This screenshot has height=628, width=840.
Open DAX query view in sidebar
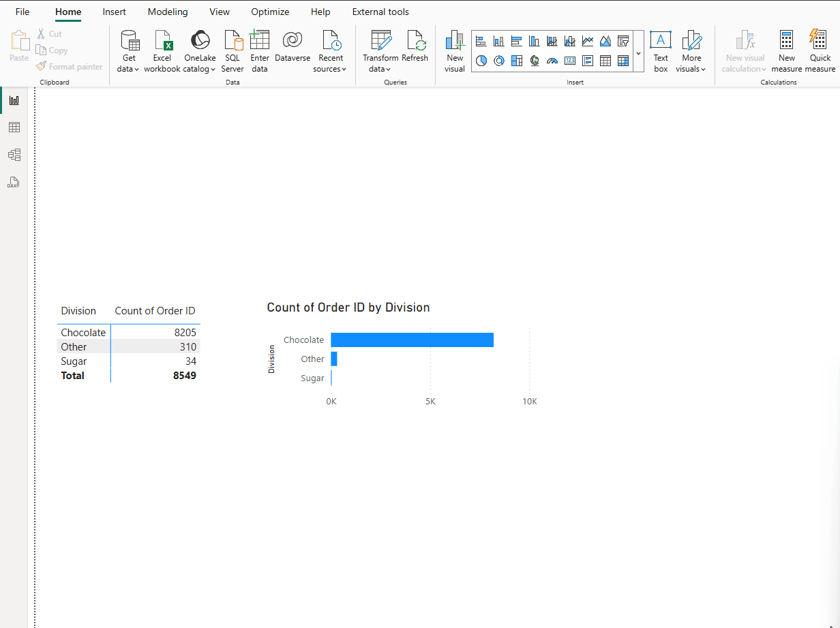coord(14,182)
